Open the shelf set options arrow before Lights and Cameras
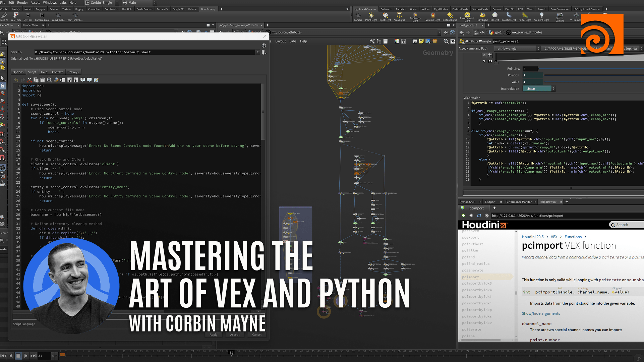The width and height of the screenshot is (644, 362). pyautogui.click(x=347, y=9)
